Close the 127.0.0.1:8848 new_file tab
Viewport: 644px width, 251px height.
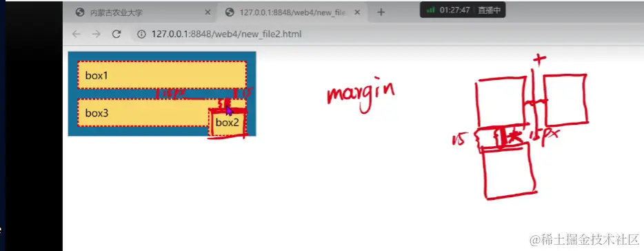(x=357, y=12)
